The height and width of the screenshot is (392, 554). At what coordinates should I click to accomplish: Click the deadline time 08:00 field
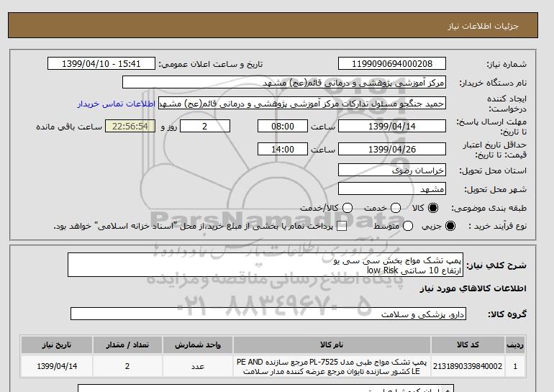[283, 126]
